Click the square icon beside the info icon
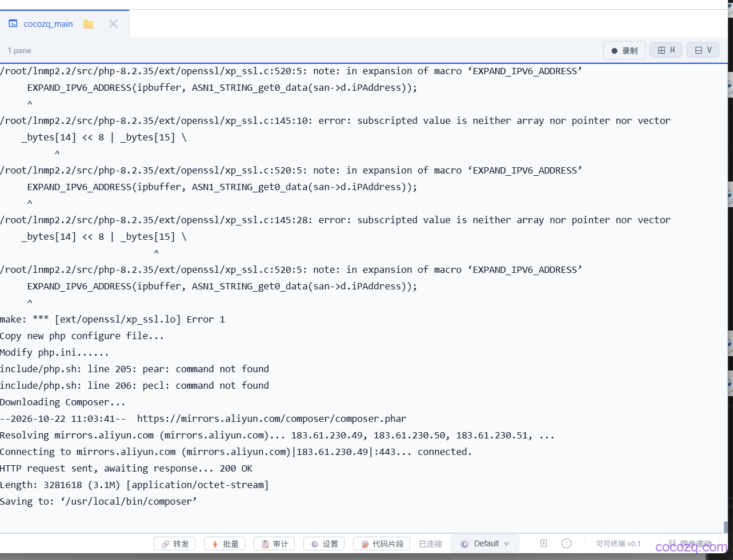Image resolution: width=733 pixels, height=560 pixels. tap(544, 543)
